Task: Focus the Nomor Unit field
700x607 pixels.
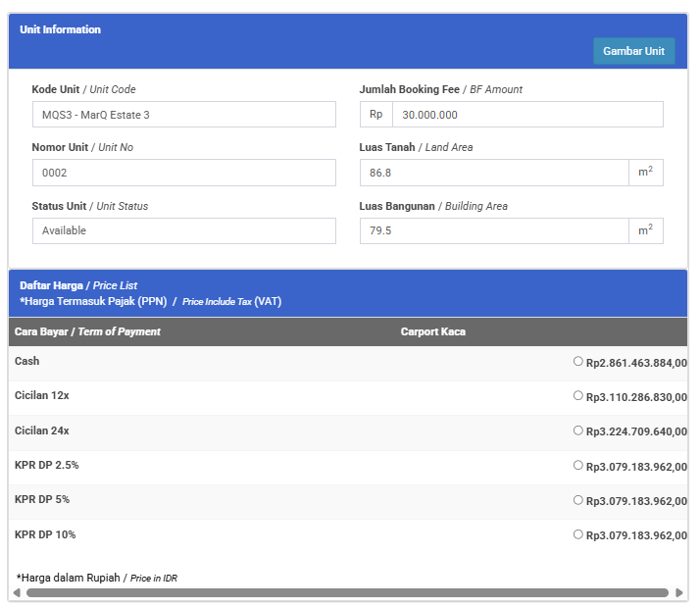Action: pyautogui.click(x=183, y=173)
